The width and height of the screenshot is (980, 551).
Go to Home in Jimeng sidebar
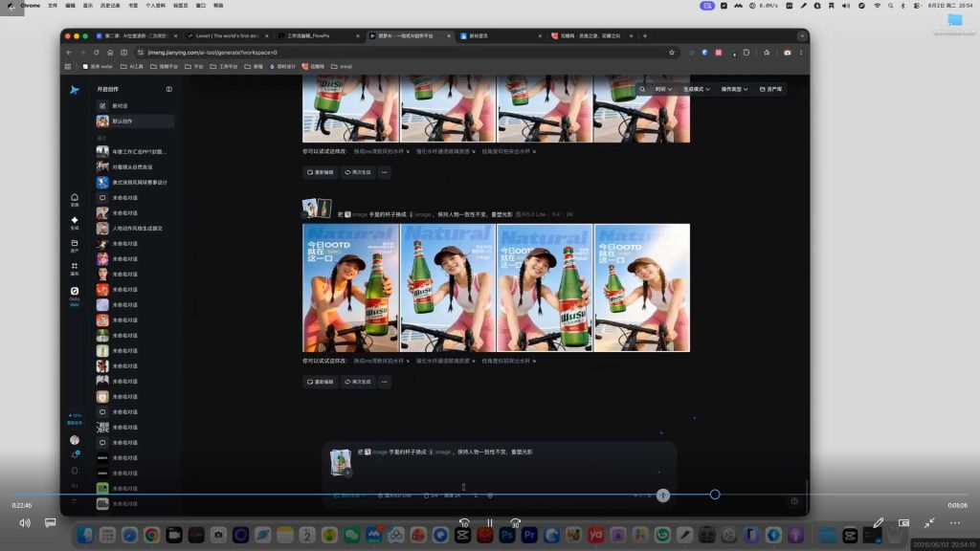75,199
